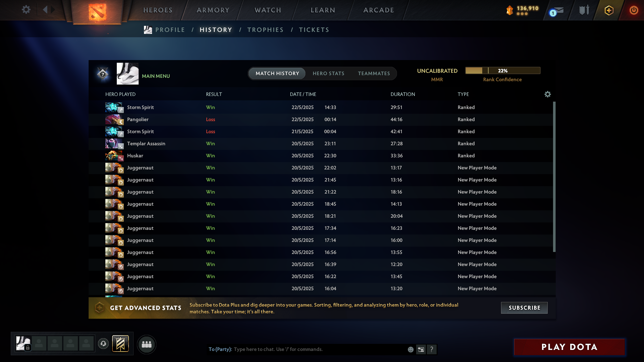This screenshot has height=362, width=644.
Task: Open the armory shield and sword icon
Action: click(584, 10)
